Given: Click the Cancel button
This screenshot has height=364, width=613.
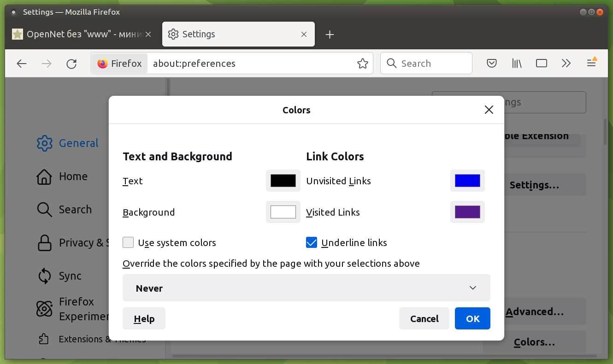Looking at the screenshot, I should (x=424, y=318).
